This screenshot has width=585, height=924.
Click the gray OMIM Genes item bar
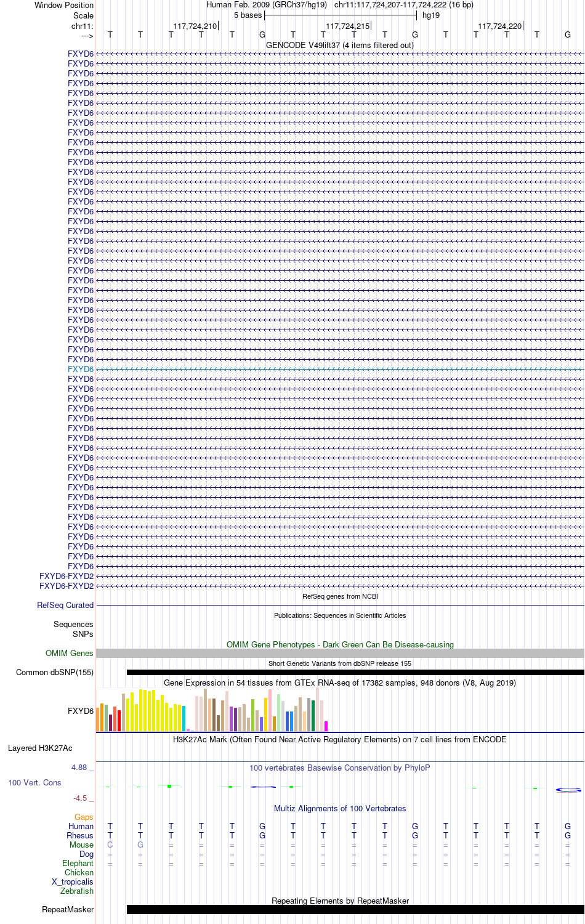(x=340, y=653)
